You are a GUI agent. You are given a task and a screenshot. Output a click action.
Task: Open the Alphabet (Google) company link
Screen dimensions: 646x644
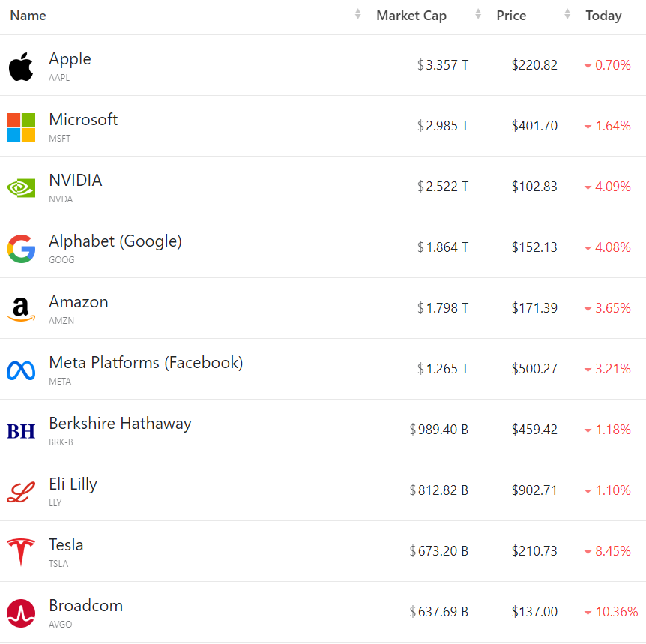tap(115, 241)
